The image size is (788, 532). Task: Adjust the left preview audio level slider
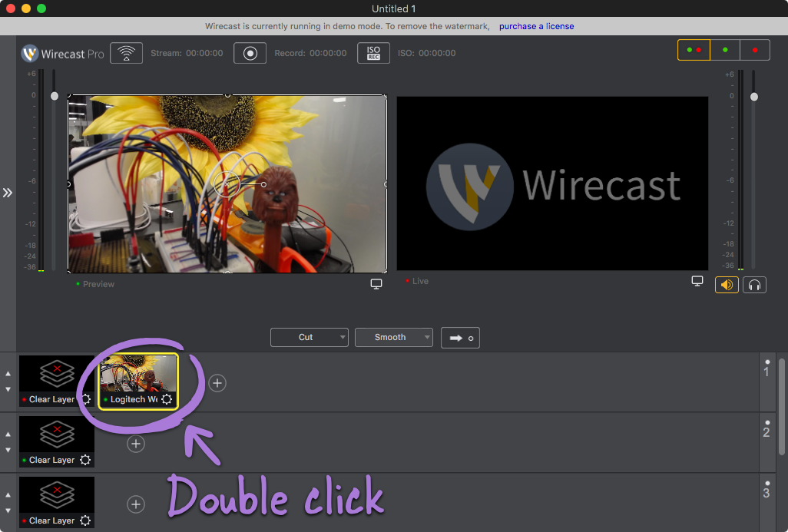pos(55,96)
